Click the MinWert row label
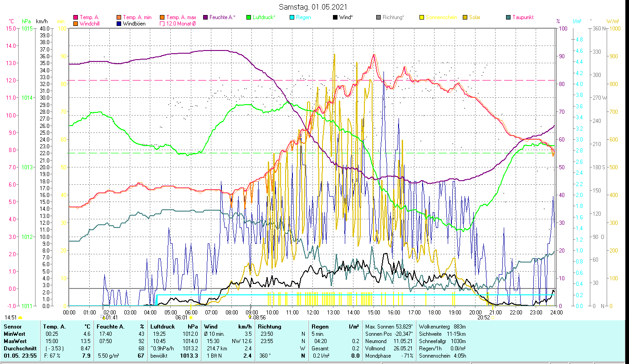The height and width of the screenshot is (364, 629). pyautogui.click(x=14, y=334)
